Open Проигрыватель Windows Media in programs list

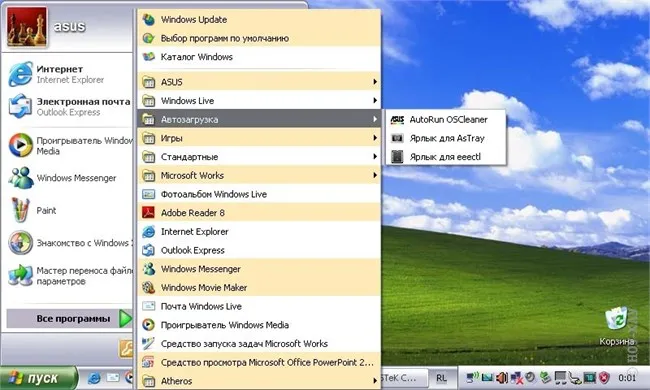point(259,325)
